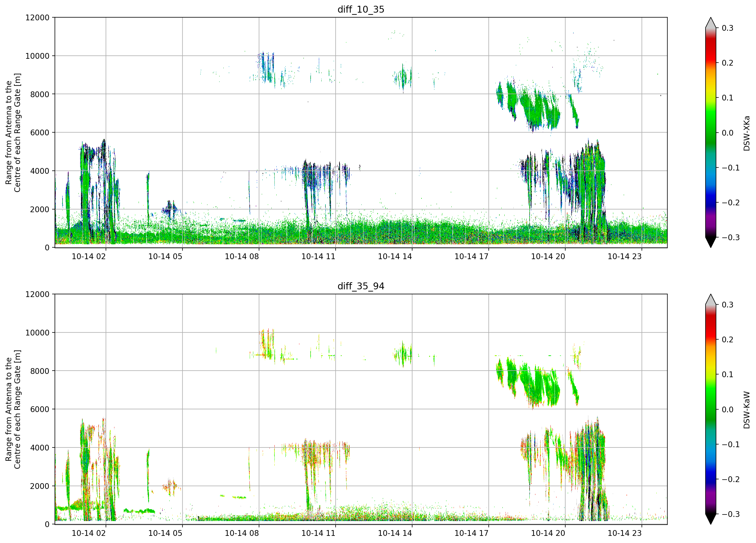
Task: Click the 4000 y-tick of diff_10_35 plot
Action: pos(40,171)
